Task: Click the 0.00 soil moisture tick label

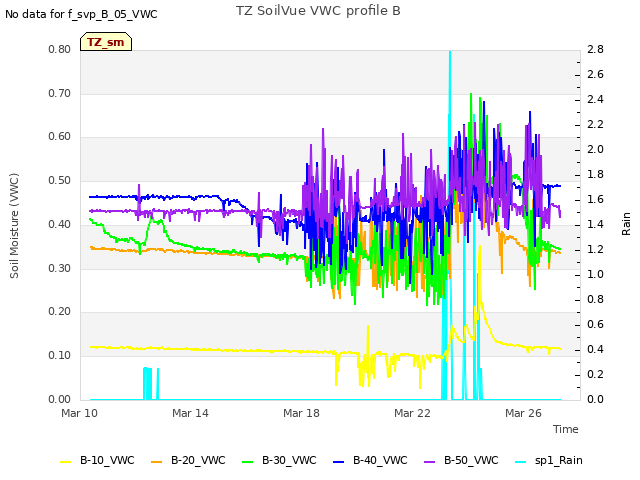Action: [60, 399]
